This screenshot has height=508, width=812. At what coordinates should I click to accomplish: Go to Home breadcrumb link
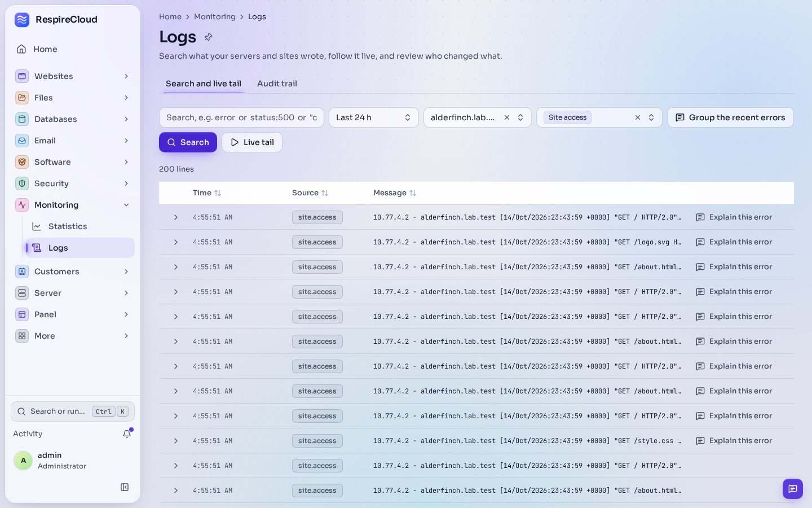[x=170, y=16]
